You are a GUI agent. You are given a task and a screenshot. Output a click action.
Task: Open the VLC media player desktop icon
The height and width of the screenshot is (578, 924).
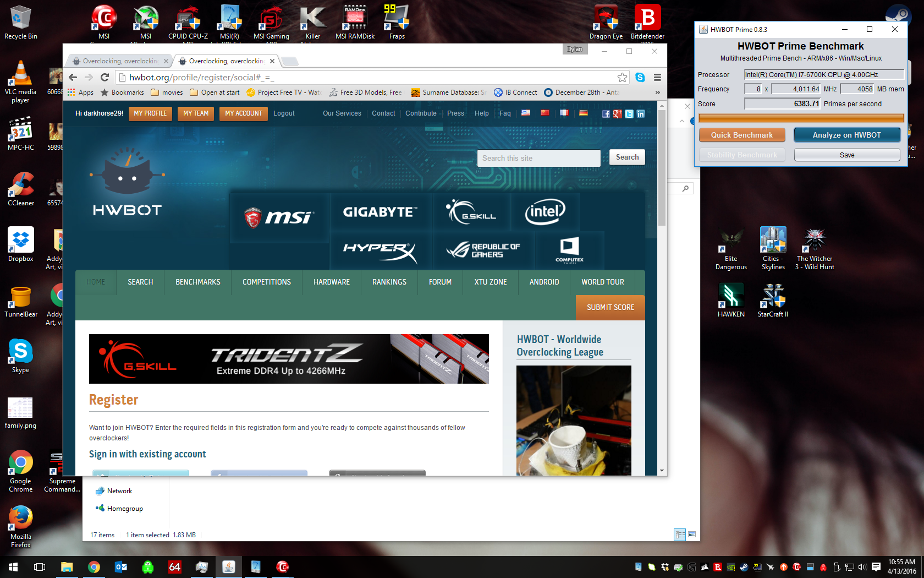click(21, 82)
